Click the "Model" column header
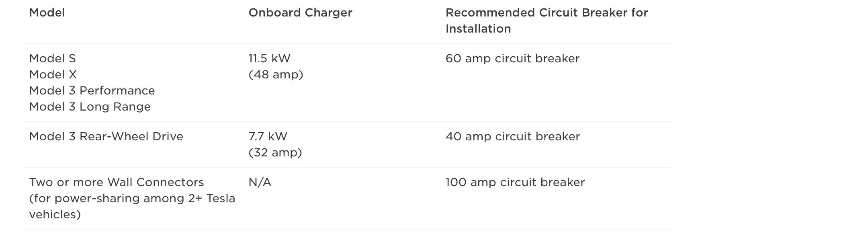The image size is (868, 234). coord(47,13)
